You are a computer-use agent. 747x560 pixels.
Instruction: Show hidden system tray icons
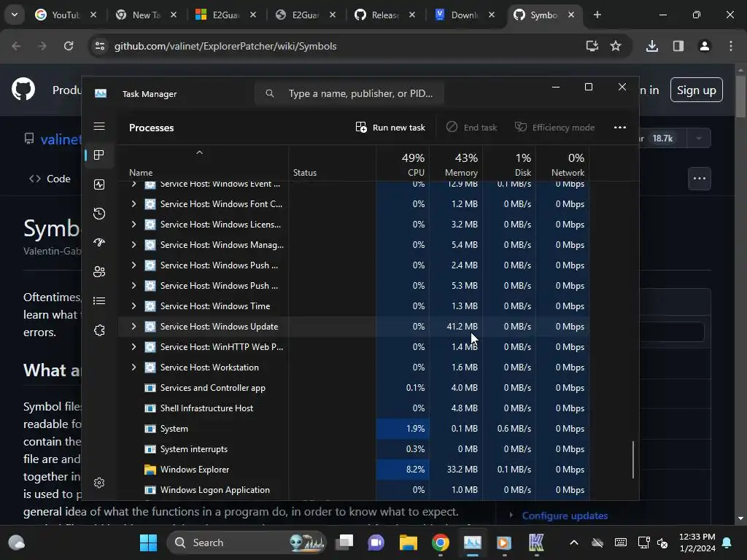(x=574, y=542)
